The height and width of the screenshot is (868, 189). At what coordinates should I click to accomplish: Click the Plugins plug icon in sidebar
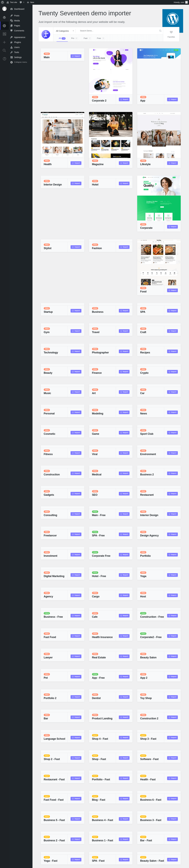coord(12,42)
